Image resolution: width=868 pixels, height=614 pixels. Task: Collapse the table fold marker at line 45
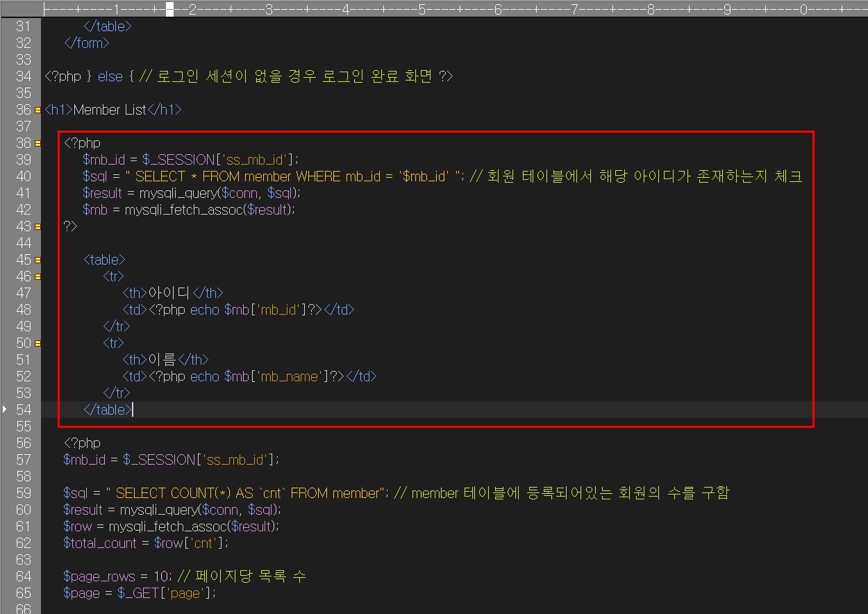pyautogui.click(x=37, y=260)
